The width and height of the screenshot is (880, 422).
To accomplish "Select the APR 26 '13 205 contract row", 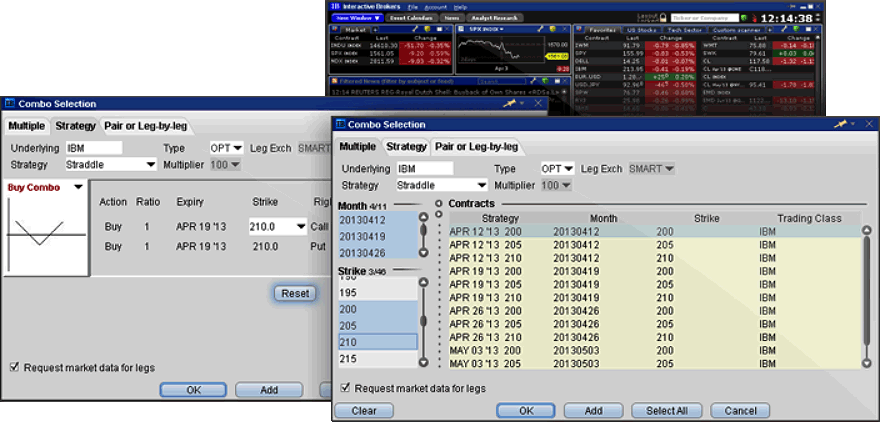I will [x=654, y=324].
